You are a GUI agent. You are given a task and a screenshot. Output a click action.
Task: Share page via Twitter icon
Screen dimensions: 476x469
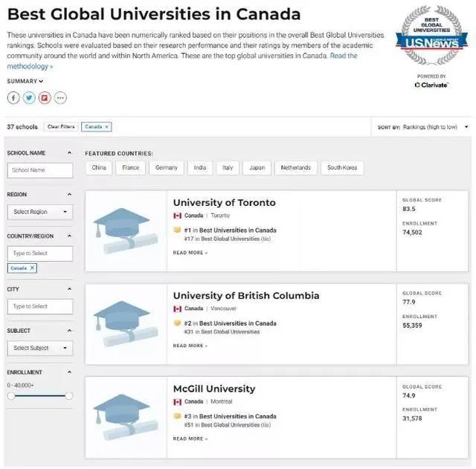[29, 98]
